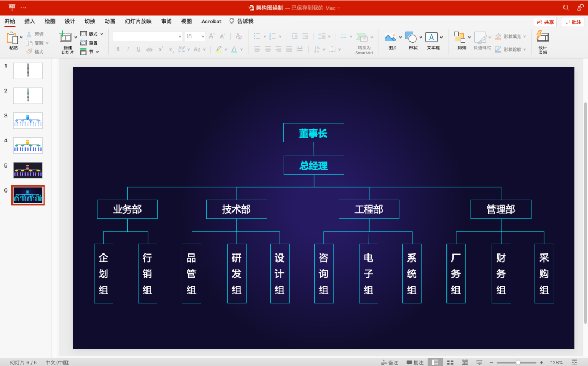Click the zoom out minus icon
This screenshot has height=366, width=588.
(491, 363)
